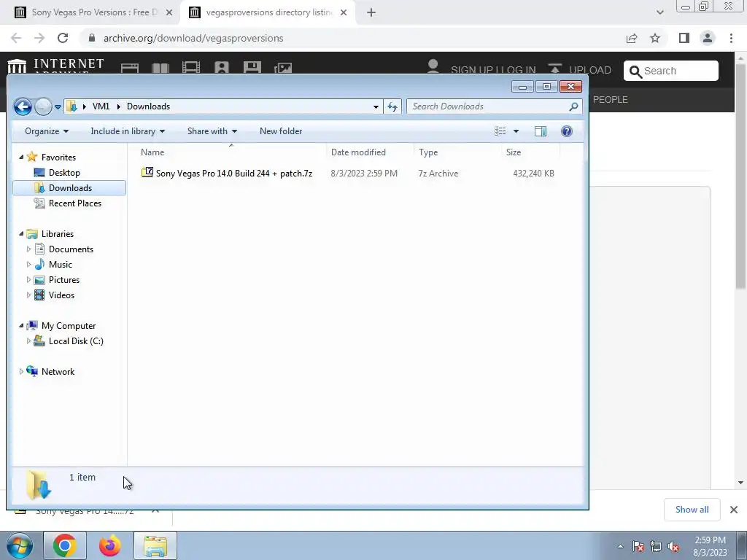Viewport: 747px width, 560px height.
Task: Open the recent locations dropdown arrow
Action: pyautogui.click(x=58, y=107)
